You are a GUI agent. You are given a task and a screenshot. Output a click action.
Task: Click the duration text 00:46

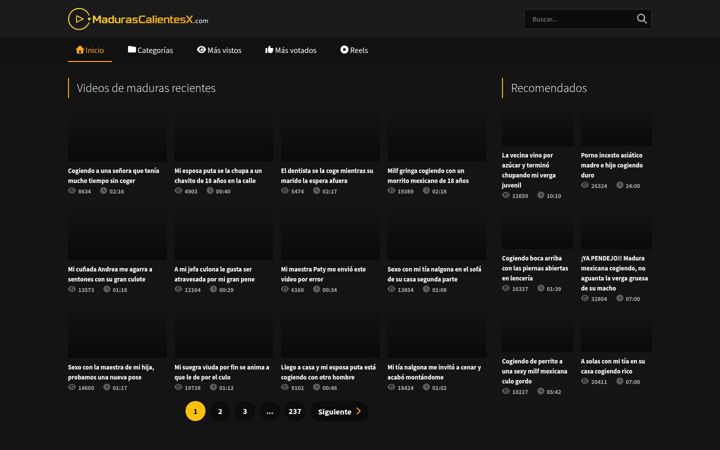(330, 388)
